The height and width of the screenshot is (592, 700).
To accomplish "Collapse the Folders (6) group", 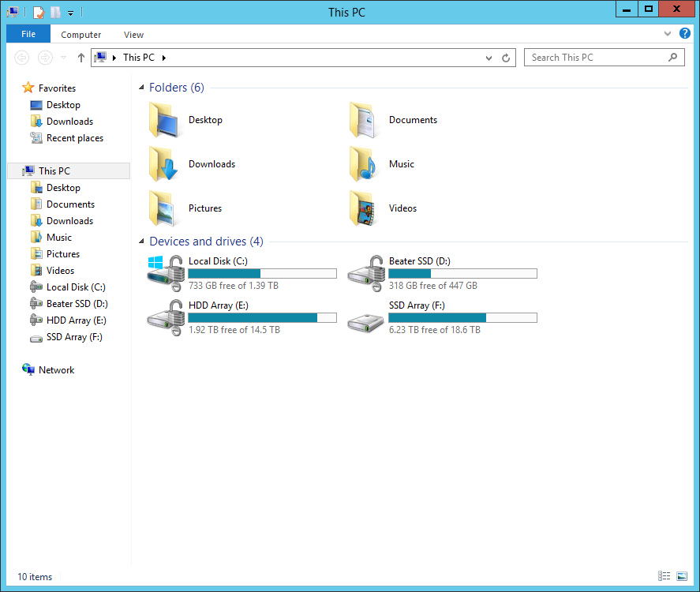I will [x=141, y=87].
